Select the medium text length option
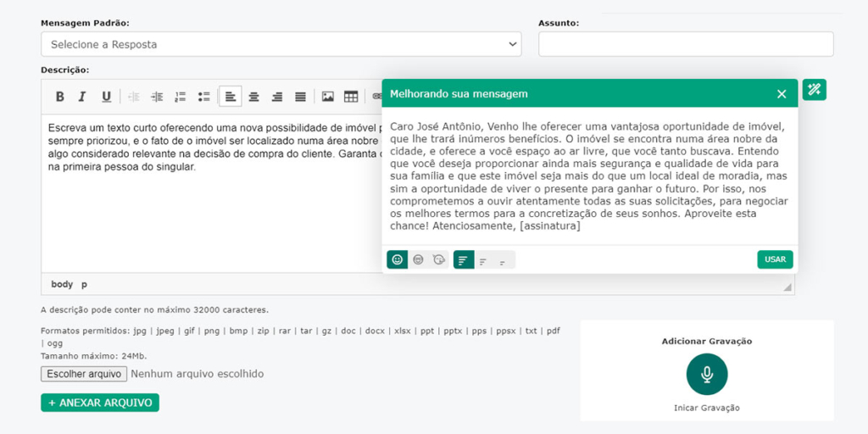 [484, 260]
